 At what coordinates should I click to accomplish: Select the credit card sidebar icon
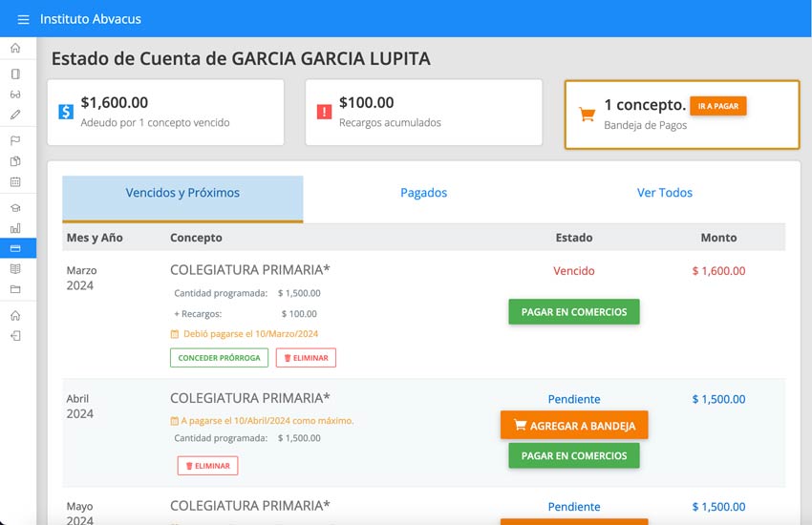point(15,248)
